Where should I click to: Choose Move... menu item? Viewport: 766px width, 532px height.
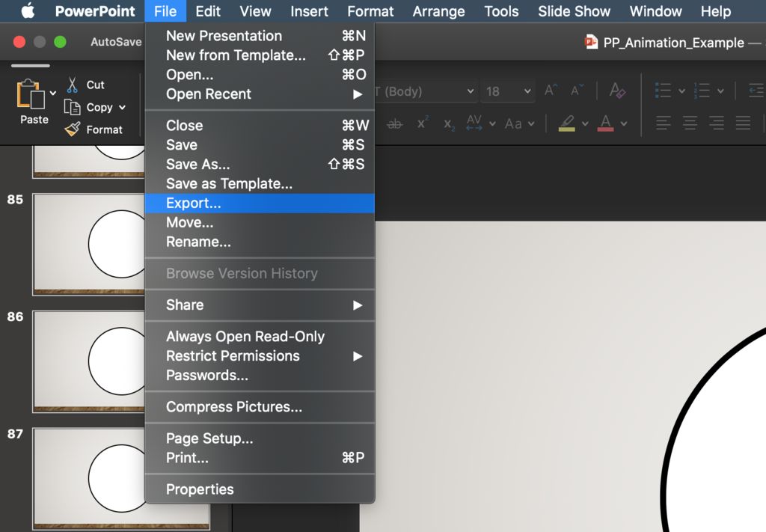(x=260, y=222)
